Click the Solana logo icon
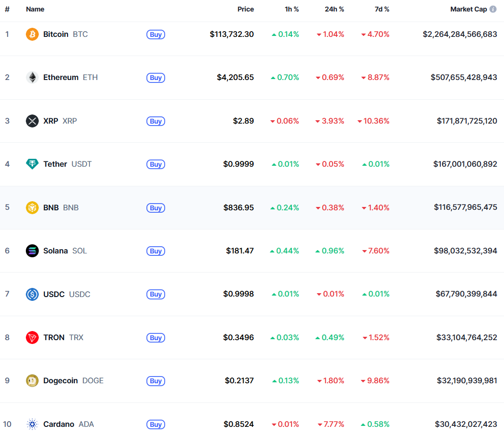Image resolution: width=504 pixels, height=435 pixels. click(32, 251)
